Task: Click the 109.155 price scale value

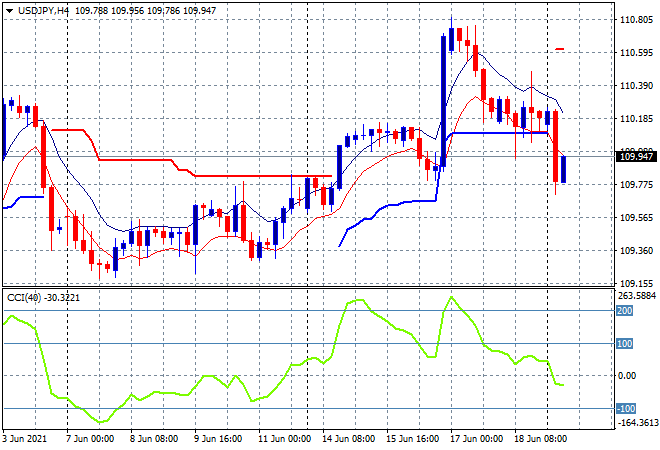Action: (x=636, y=283)
